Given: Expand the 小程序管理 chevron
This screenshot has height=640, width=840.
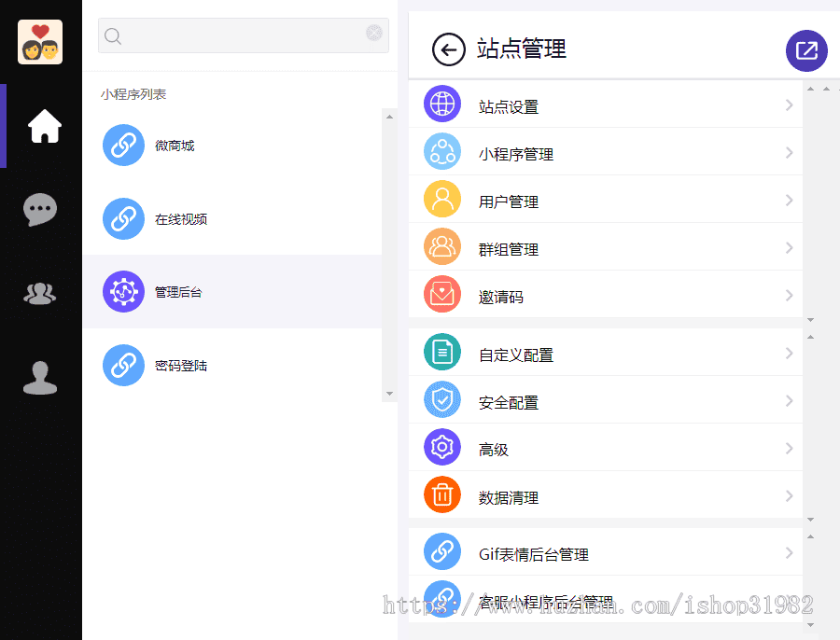Looking at the screenshot, I should [789, 153].
